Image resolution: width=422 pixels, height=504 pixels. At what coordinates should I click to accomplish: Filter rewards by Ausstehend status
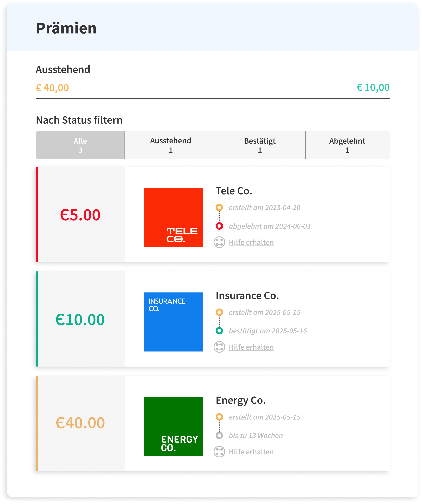[171, 145]
